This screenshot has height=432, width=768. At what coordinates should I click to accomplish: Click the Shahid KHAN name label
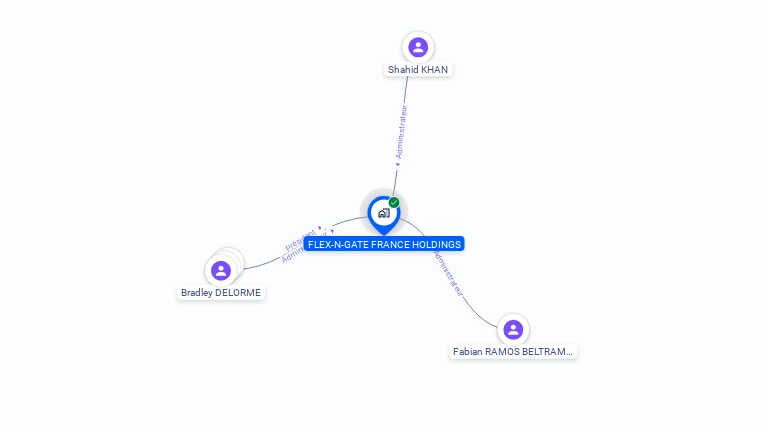pos(418,70)
